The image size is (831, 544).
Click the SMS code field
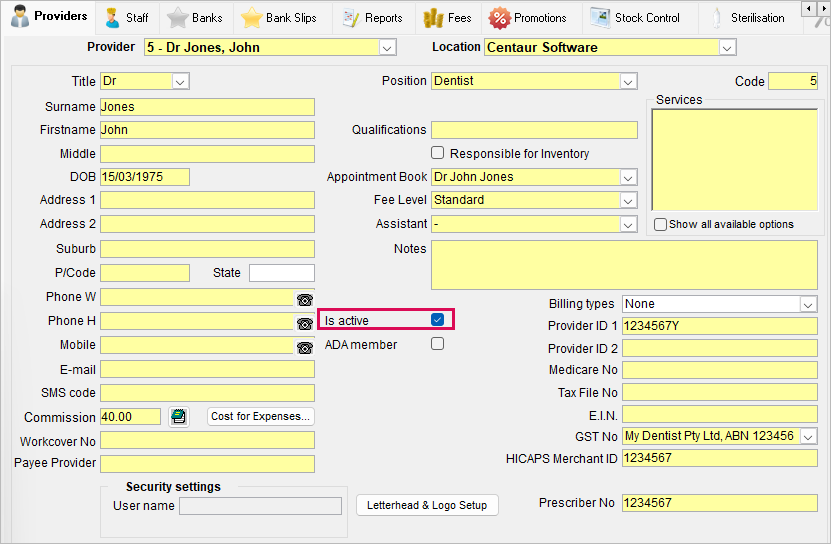[x=207, y=393]
